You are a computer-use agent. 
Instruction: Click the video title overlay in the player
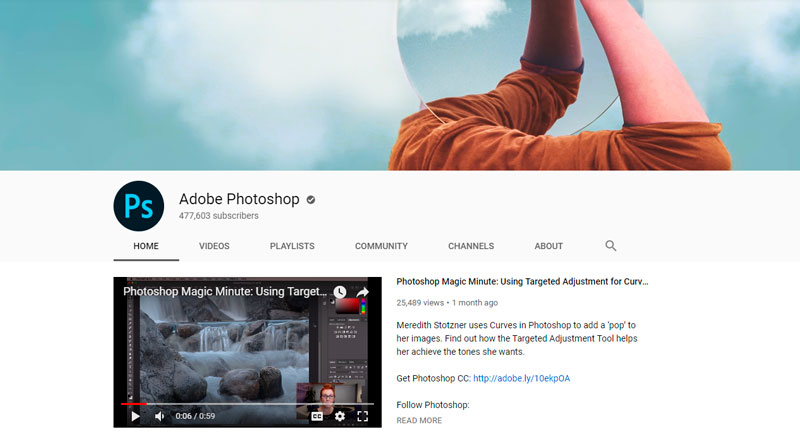pyautogui.click(x=225, y=291)
